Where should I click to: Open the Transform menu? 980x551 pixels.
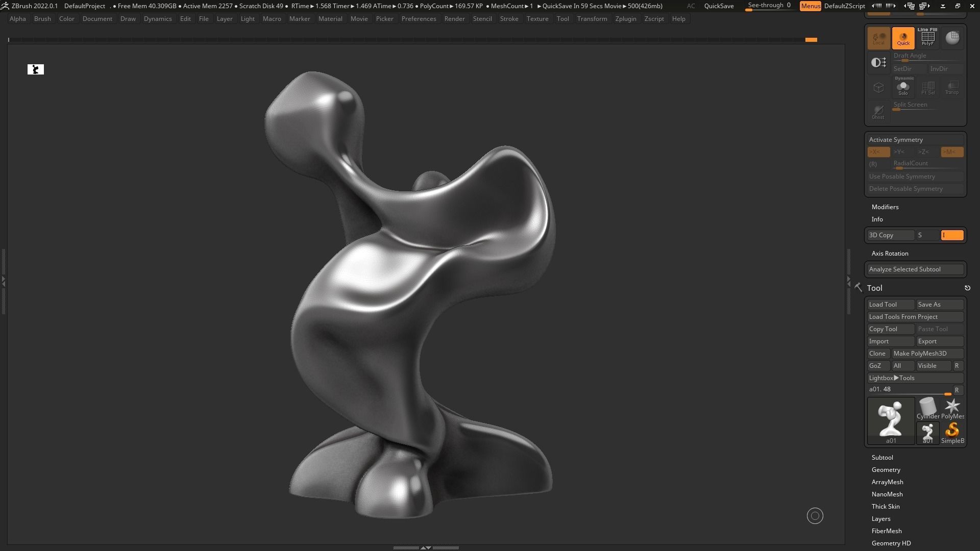pos(592,19)
